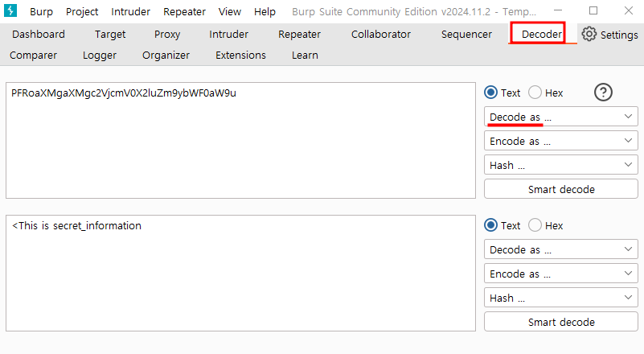
Task: Switch to the Collaborator tab
Action: point(381,34)
